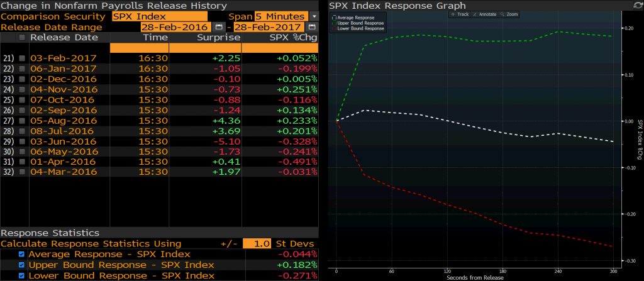The width and height of the screenshot is (644, 281).
Task: Select the 04-Mar-2016 release date
Action: 64,172
